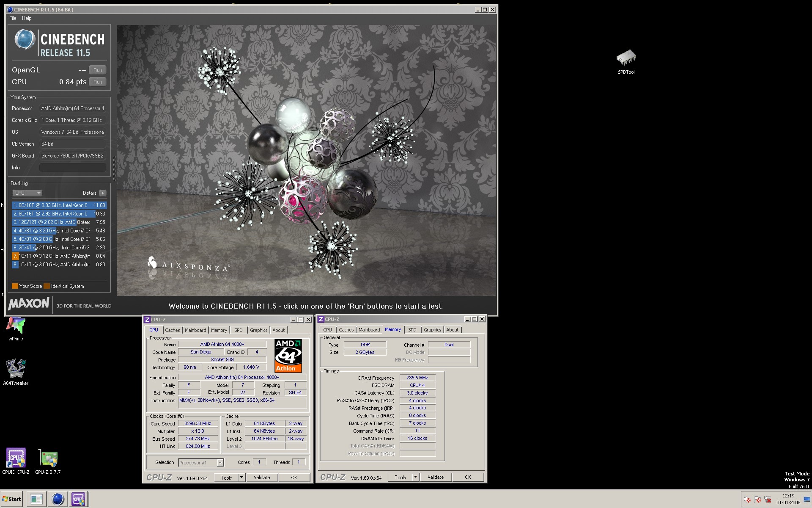Open the Help menu in Cinebench
Viewport: 812px width, 508px height.
[x=27, y=18]
